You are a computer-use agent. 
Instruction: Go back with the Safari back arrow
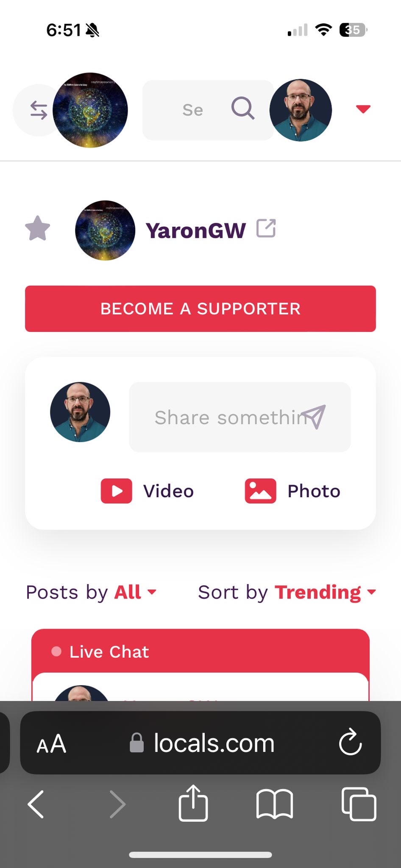coord(36,804)
